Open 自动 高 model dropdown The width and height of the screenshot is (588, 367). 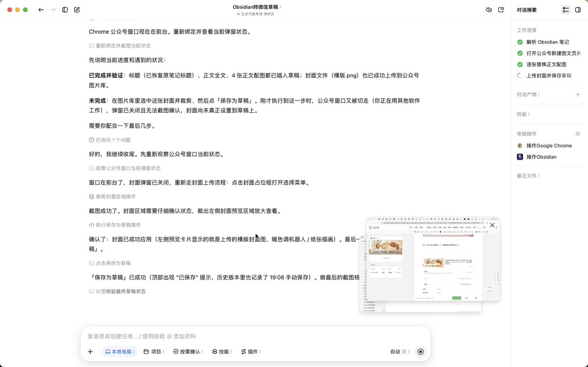coord(400,352)
